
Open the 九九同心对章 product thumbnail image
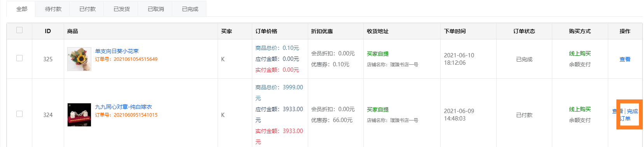[x=79, y=115]
